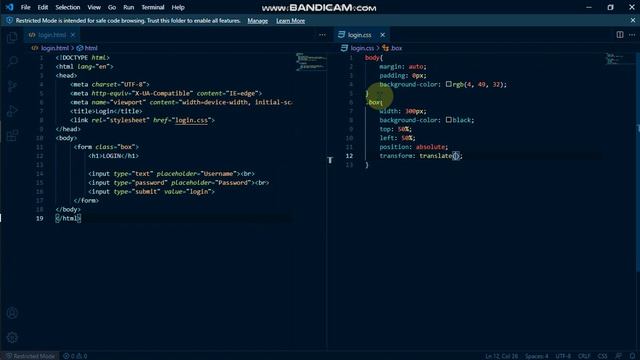The width and height of the screenshot is (640, 360).
Task: Open more actions for login.html editor group
Action: pos(322,35)
